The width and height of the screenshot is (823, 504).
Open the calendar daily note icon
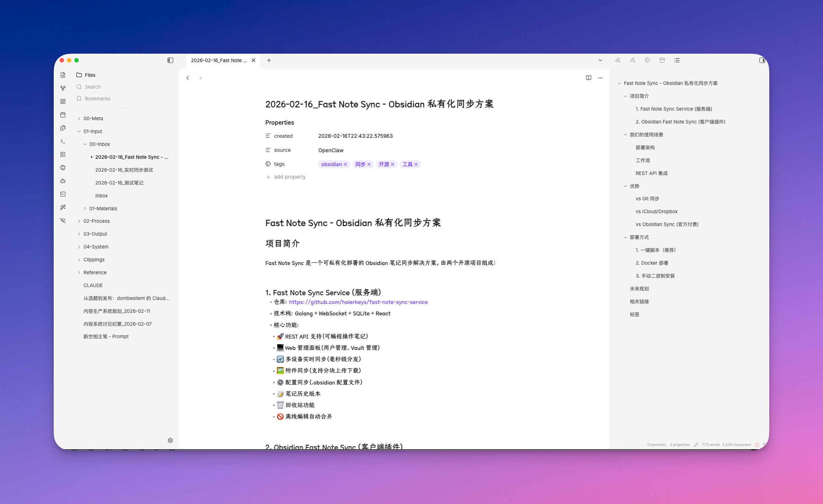click(63, 115)
